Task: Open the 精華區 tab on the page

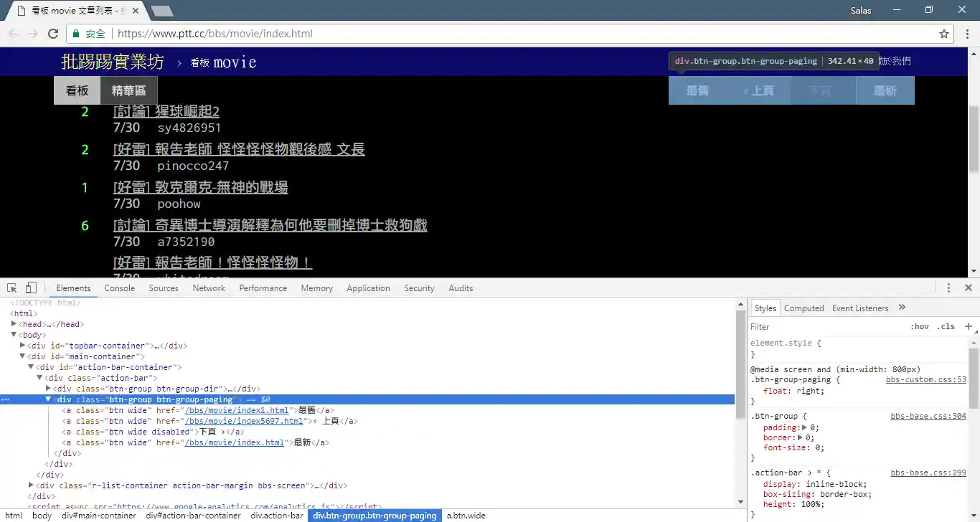Action: point(128,90)
